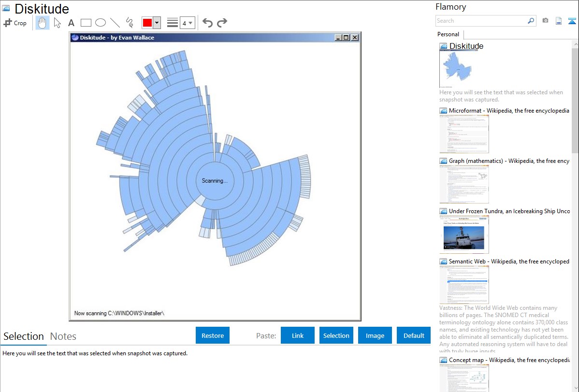Select the Diskitude sunburst thumbnail in sidebar
This screenshot has width=579, height=392.
[458, 69]
